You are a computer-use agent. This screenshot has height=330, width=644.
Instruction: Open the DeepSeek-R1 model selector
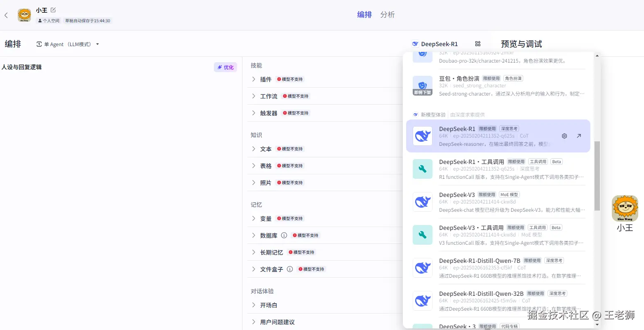pos(435,44)
